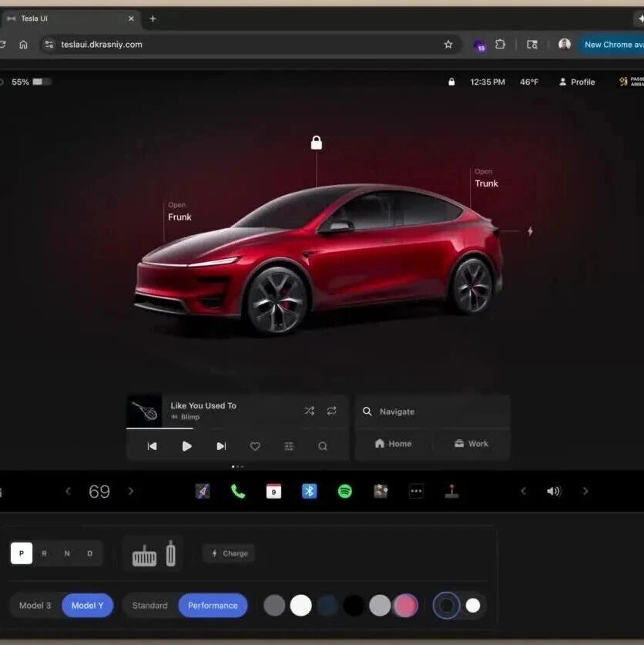This screenshot has width=644, height=645.
Task: Click the status bar lock icon near the clock
Action: point(451,82)
